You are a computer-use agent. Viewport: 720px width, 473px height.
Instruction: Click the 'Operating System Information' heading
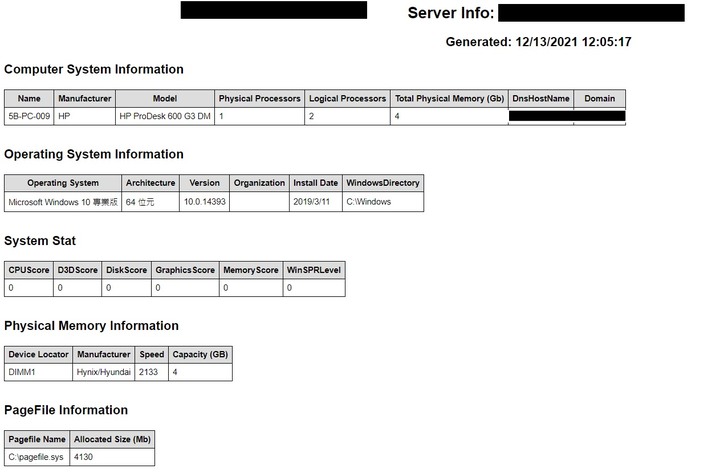[x=94, y=154]
